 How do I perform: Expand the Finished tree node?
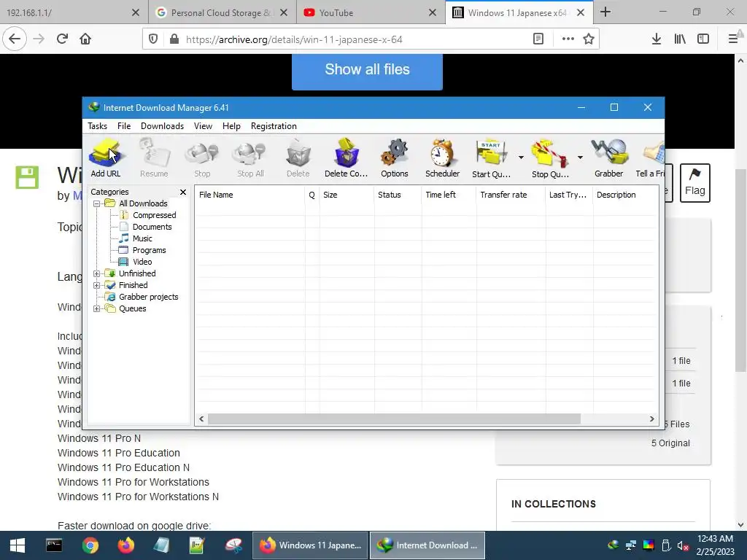(97, 285)
